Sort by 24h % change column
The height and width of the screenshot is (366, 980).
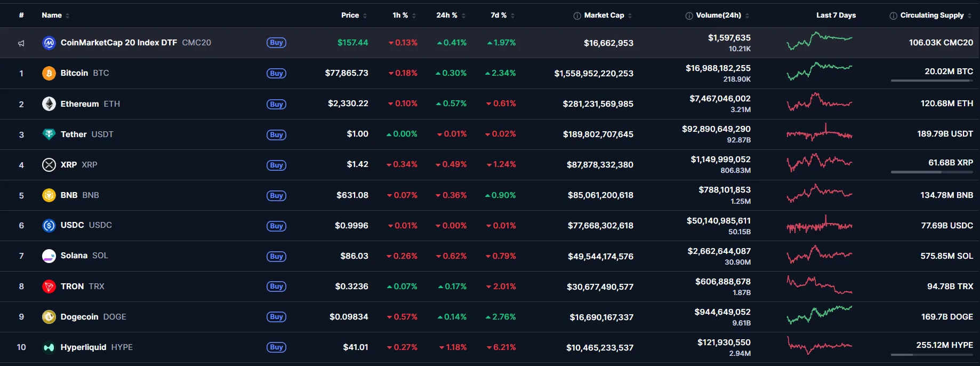(447, 15)
